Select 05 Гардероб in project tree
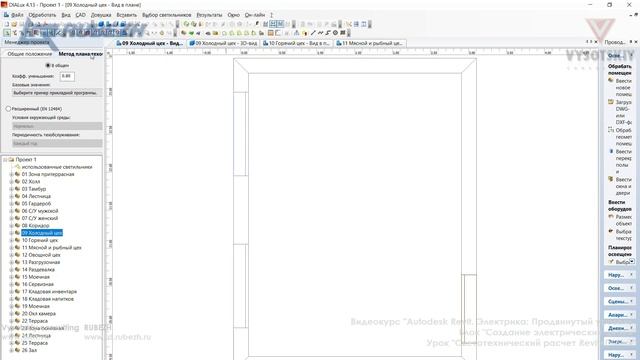 36,204
